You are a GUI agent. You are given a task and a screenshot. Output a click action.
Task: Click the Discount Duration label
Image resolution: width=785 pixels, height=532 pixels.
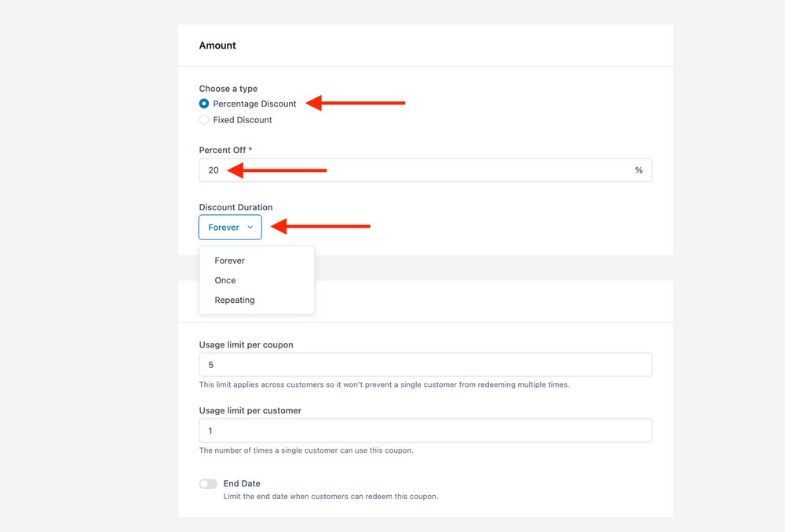pyautogui.click(x=235, y=208)
